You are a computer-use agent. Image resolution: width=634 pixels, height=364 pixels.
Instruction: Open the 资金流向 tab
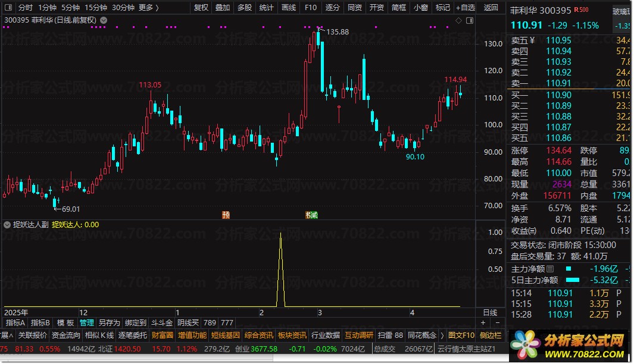pyautogui.click(x=66, y=335)
